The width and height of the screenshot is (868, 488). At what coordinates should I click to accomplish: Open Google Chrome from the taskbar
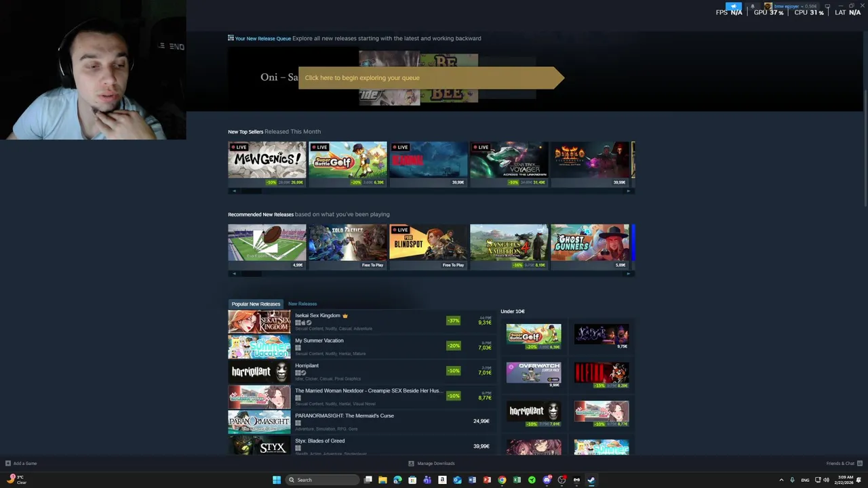[502, 480]
